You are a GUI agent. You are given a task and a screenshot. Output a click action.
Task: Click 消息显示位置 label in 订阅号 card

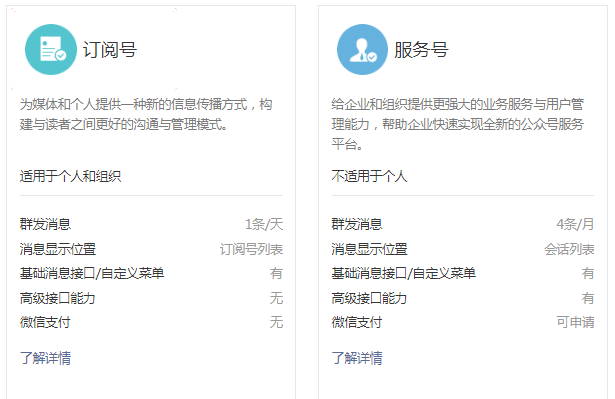click(58, 249)
